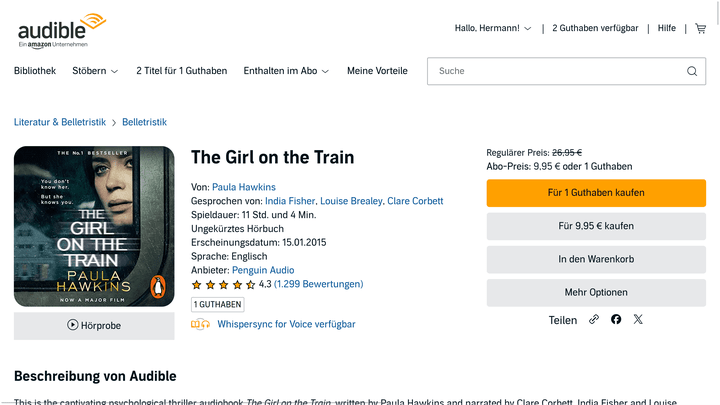The height and width of the screenshot is (405, 720).
Task: Share on Facebook icon
Action: tap(616, 320)
